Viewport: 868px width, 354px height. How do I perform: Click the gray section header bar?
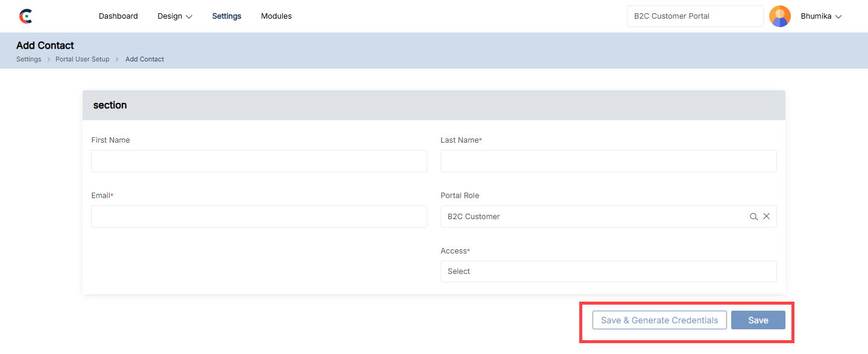433,105
